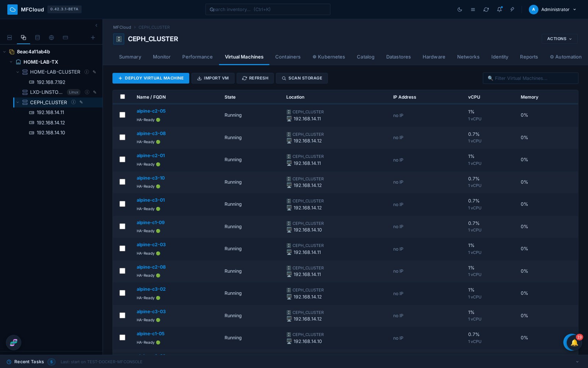Open storage view sidebar icon
This screenshot has width=588, height=368.
[37, 38]
